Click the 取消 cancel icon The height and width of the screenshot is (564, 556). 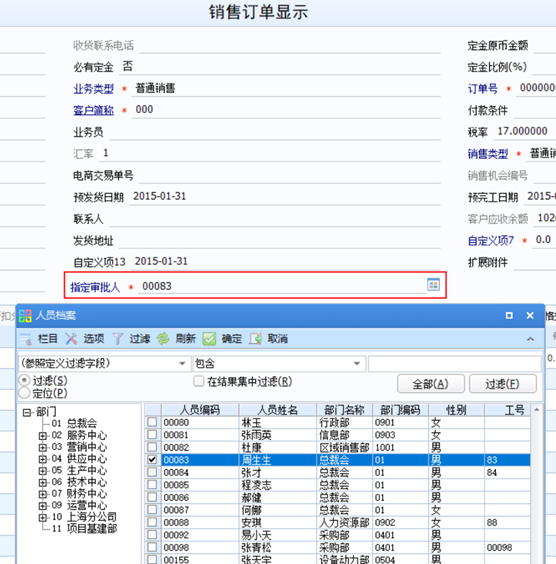(x=255, y=339)
